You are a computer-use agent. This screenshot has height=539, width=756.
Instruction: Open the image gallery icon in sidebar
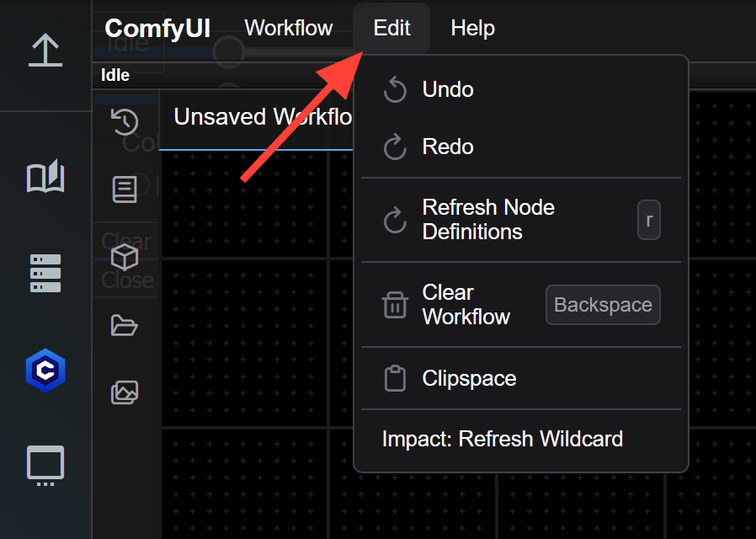click(125, 392)
